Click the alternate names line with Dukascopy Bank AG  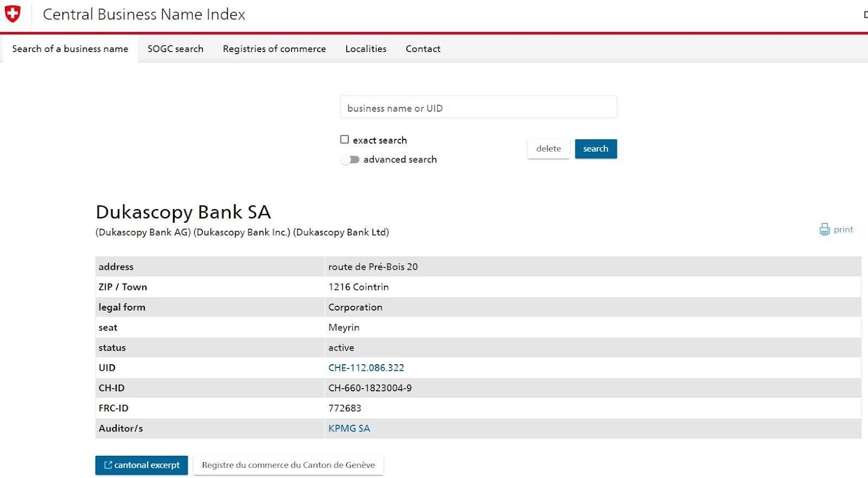coord(242,232)
